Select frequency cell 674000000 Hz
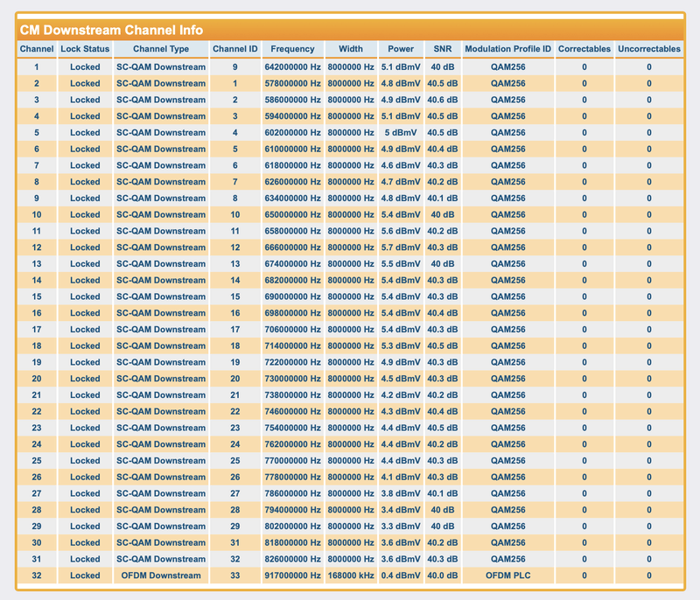The width and height of the screenshot is (700, 600). coord(292,263)
